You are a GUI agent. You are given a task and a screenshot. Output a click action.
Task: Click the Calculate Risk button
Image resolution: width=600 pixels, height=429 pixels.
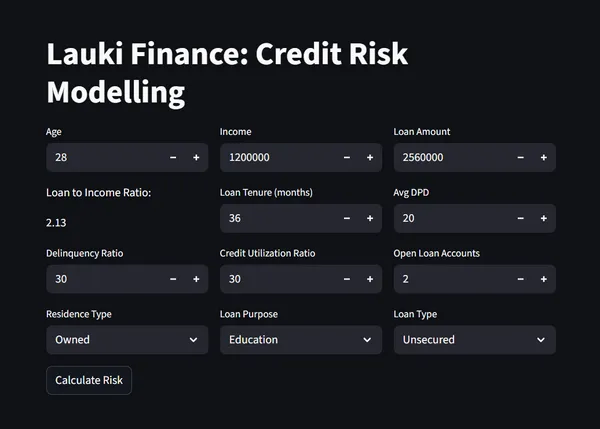(x=89, y=380)
